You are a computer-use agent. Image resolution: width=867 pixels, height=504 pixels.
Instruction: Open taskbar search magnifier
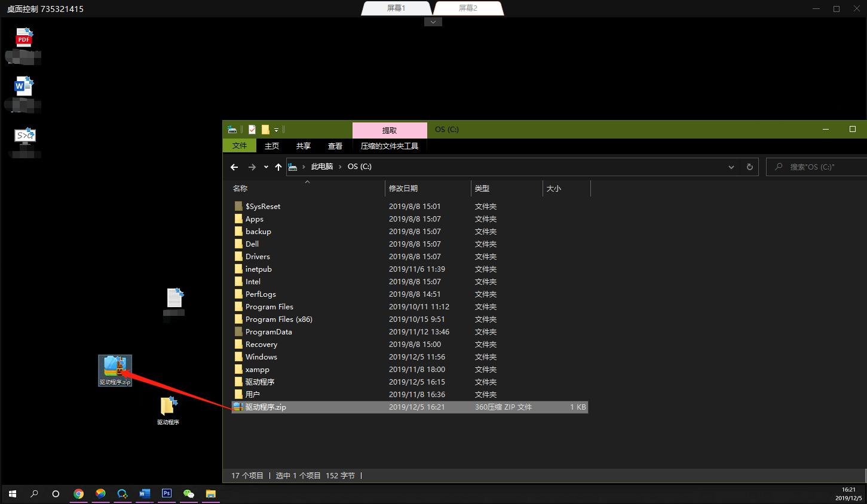[34, 494]
